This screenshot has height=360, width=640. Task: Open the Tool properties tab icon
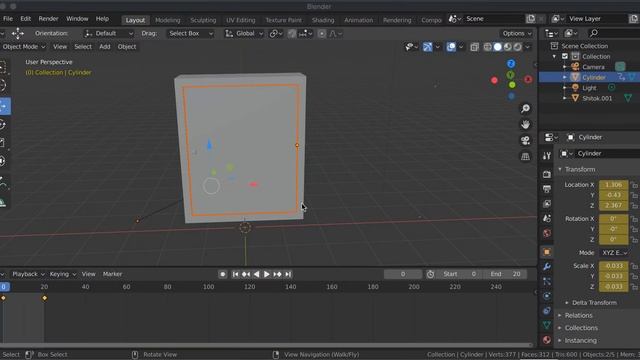point(547,155)
